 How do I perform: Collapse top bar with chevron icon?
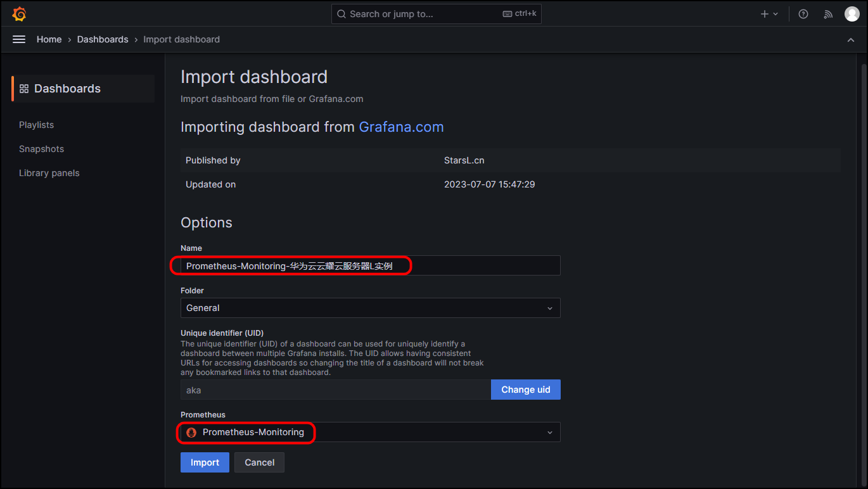tap(851, 40)
